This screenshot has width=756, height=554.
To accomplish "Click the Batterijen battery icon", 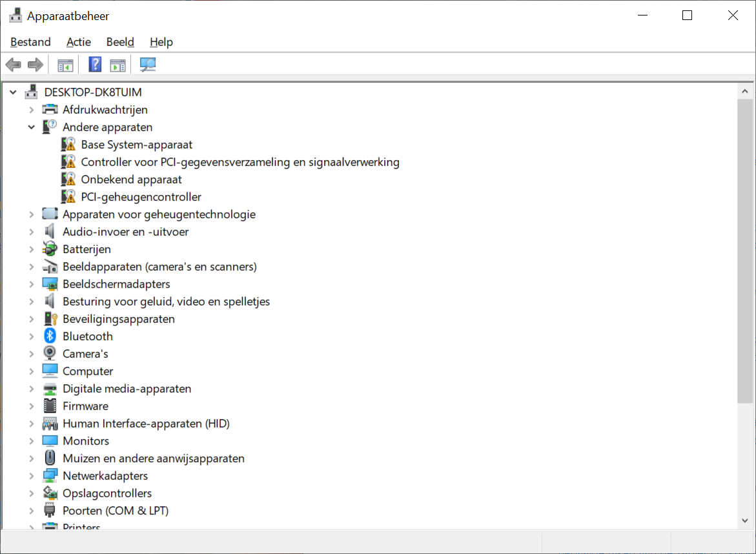I will pos(50,249).
